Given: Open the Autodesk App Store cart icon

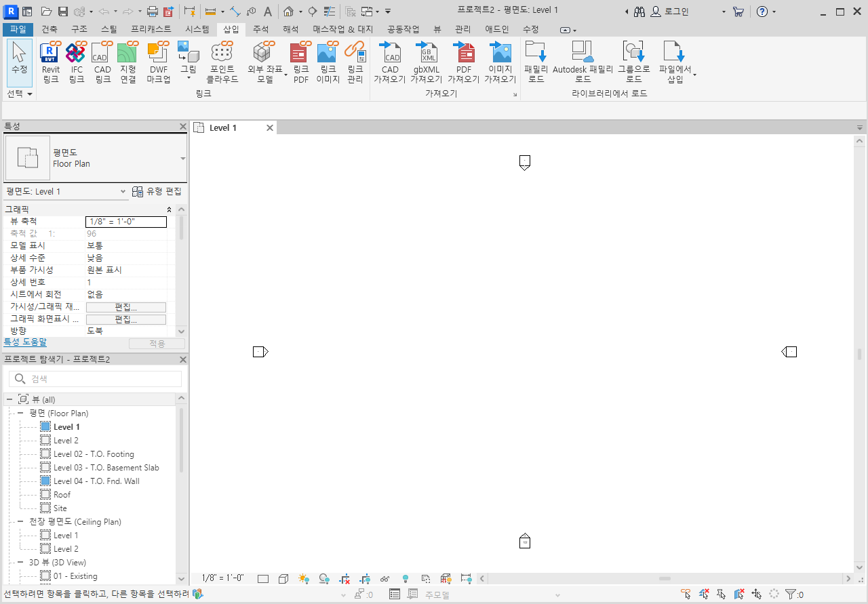Looking at the screenshot, I should [x=738, y=12].
